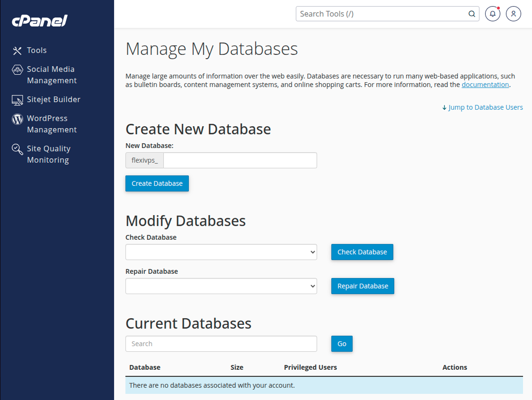Click the New Database name field
The width and height of the screenshot is (532, 400).
240,160
